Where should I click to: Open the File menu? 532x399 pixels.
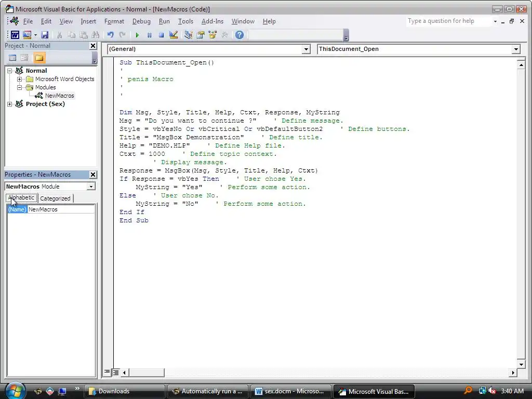click(28, 21)
